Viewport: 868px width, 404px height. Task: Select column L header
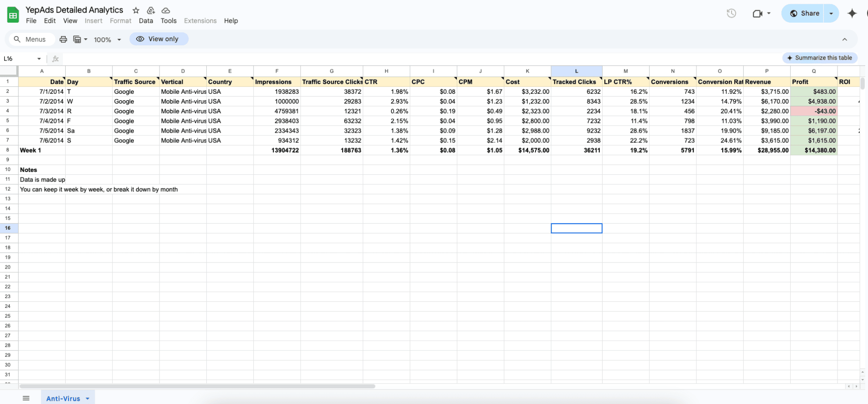point(576,71)
